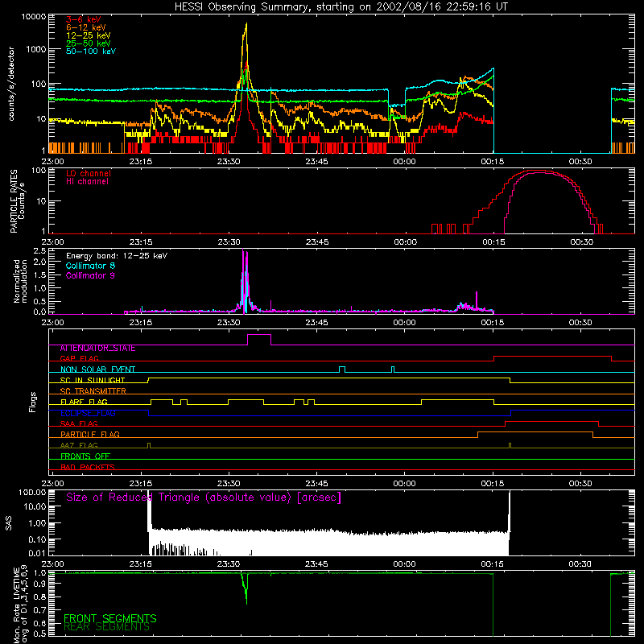Click 00:15 tick under the particle rates panel
Screen dimensions: 644x644
click(x=493, y=242)
